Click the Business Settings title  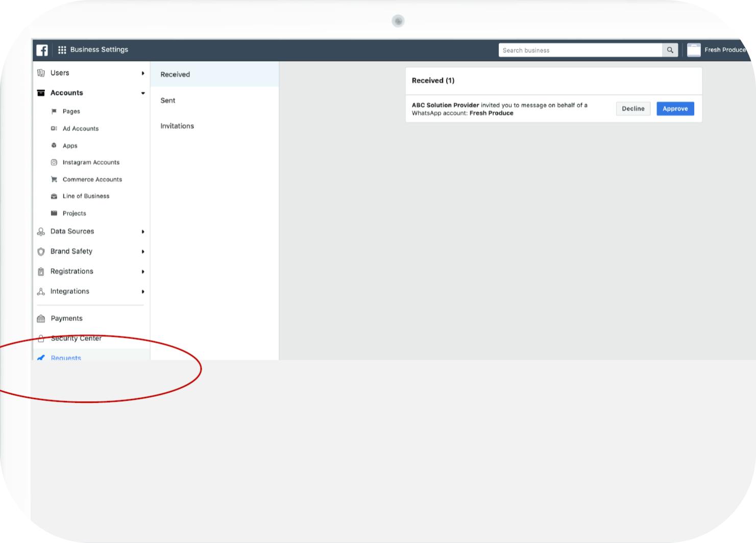(99, 50)
